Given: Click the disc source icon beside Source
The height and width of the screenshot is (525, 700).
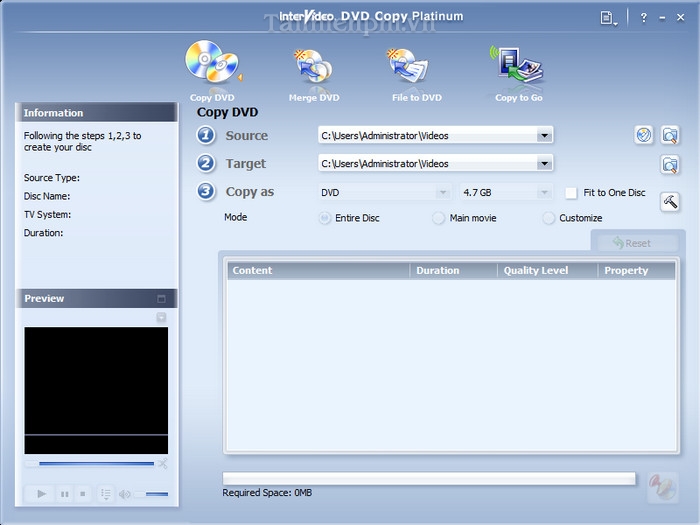Looking at the screenshot, I should coord(644,136).
